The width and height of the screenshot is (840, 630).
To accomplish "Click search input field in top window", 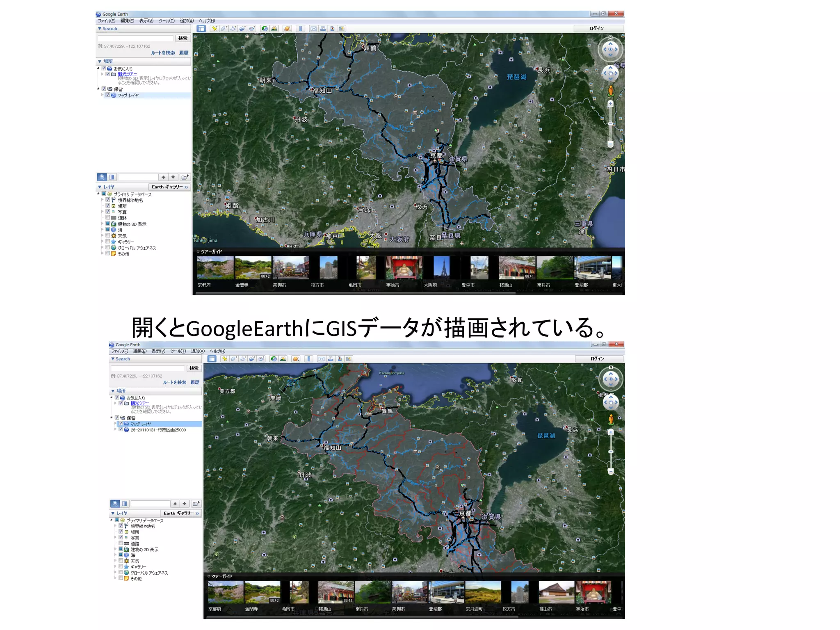I will [x=135, y=38].
